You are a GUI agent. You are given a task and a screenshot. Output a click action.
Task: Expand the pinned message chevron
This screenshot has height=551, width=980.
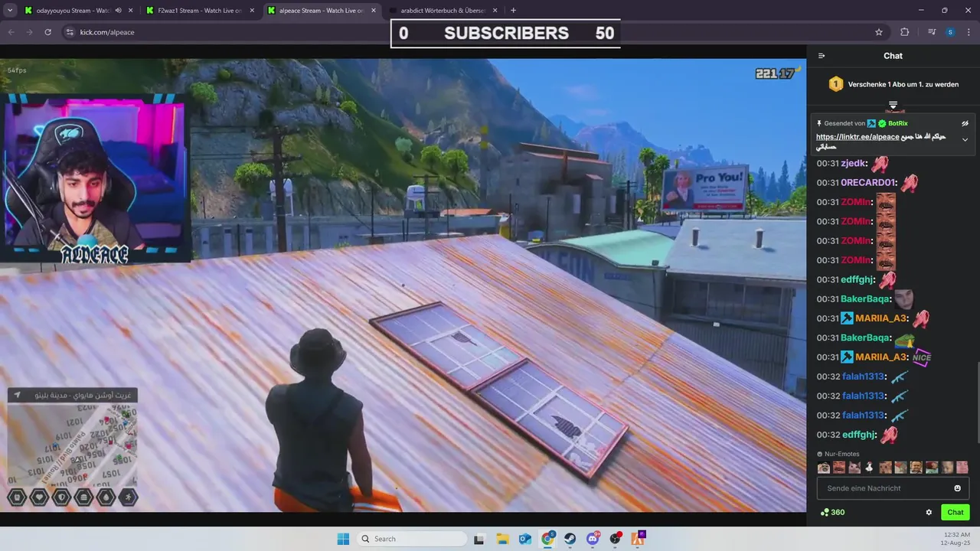[x=965, y=140]
